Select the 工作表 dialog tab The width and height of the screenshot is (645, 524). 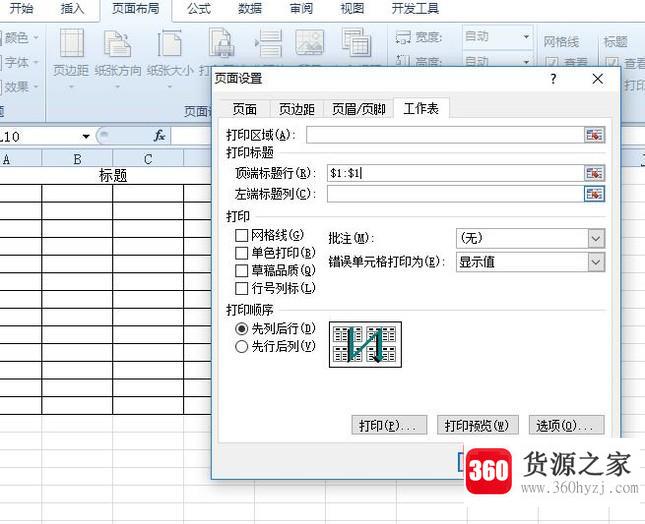pyautogui.click(x=421, y=108)
